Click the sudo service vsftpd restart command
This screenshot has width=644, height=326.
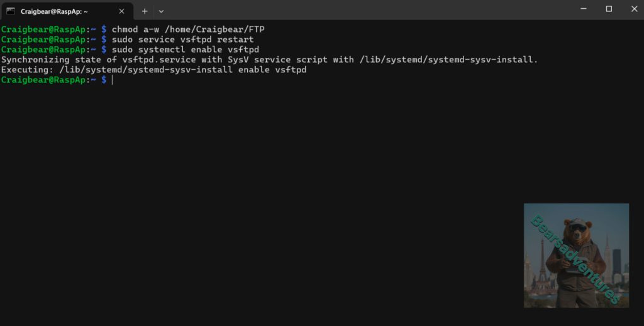[x=182, y=40]
